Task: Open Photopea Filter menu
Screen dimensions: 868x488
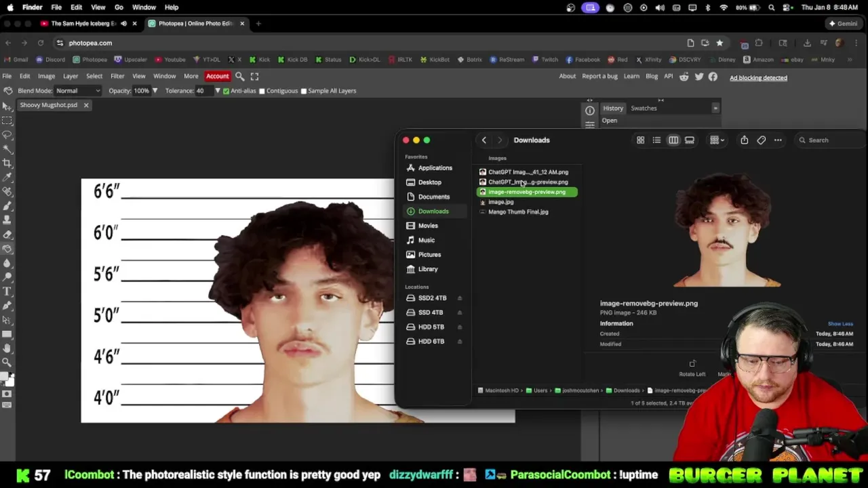Action: coord(117,77)
